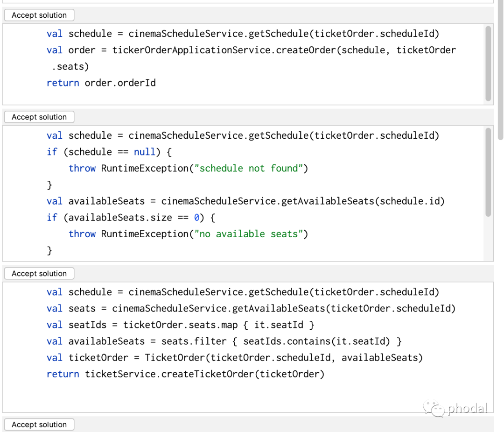Click the "if (schedule == null) {" line
This screenshot has height=432, width=504.
click(109, 152)
